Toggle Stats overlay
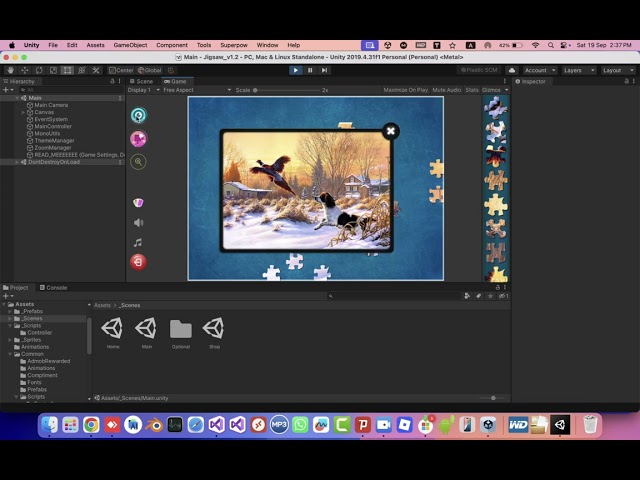 tap(472, 90)
